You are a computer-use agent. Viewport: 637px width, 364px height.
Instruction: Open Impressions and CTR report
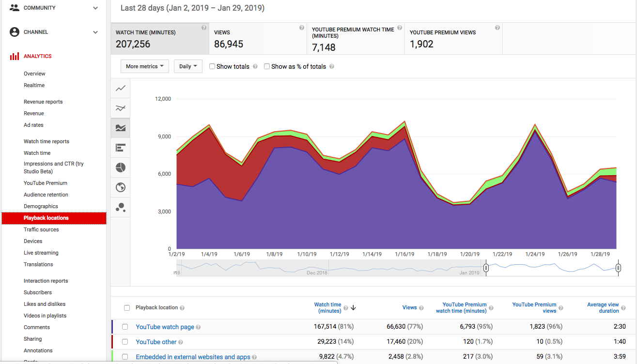(x=54, y=167)
